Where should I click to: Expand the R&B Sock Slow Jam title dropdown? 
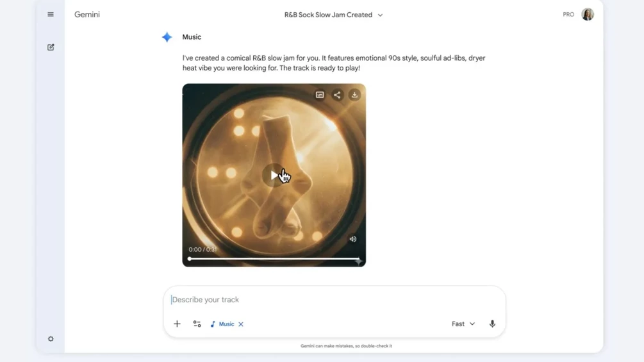point(381,15)
